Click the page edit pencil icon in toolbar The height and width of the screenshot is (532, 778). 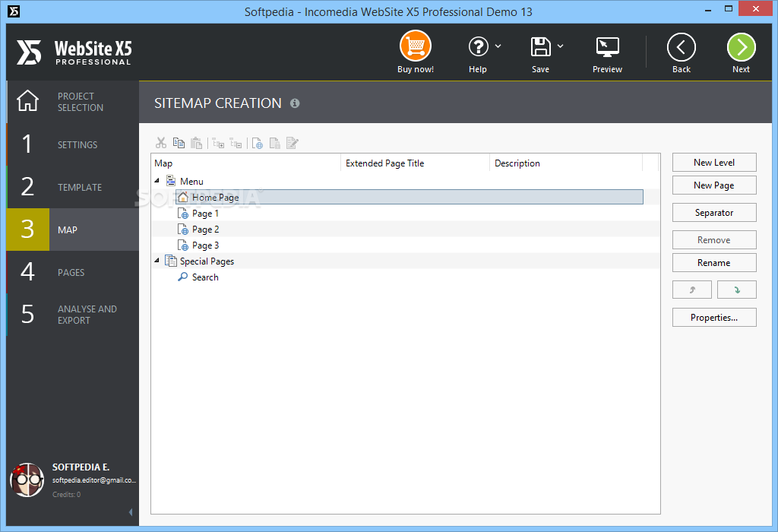293,144
